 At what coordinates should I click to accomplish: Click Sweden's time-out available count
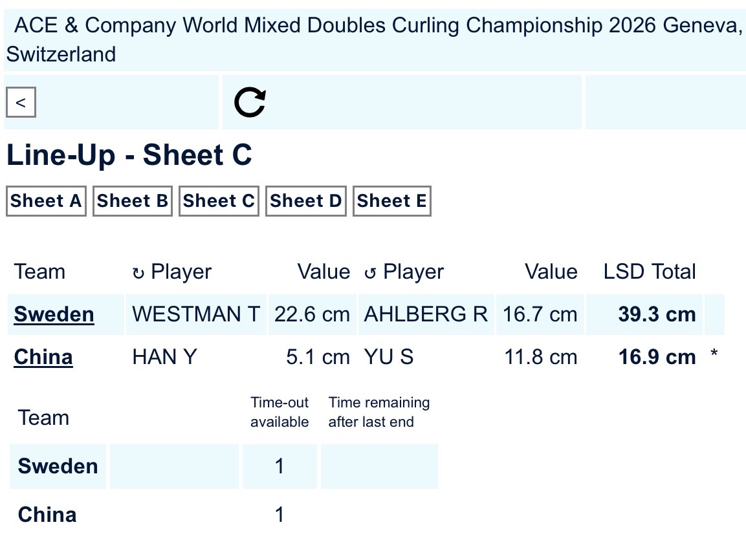280,466
